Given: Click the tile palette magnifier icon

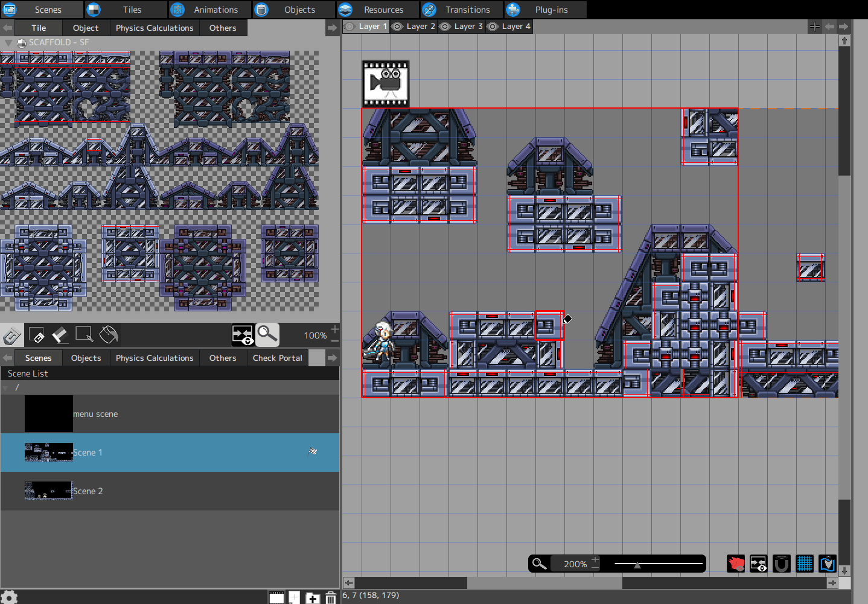Looking at the screenshot, I should click(x=267, y=335).
